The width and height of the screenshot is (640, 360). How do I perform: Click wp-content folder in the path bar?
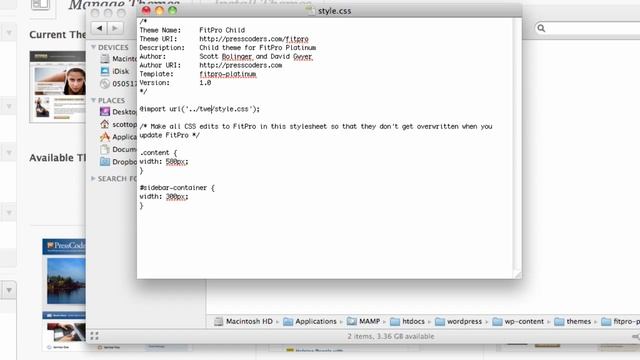[518, 322]
